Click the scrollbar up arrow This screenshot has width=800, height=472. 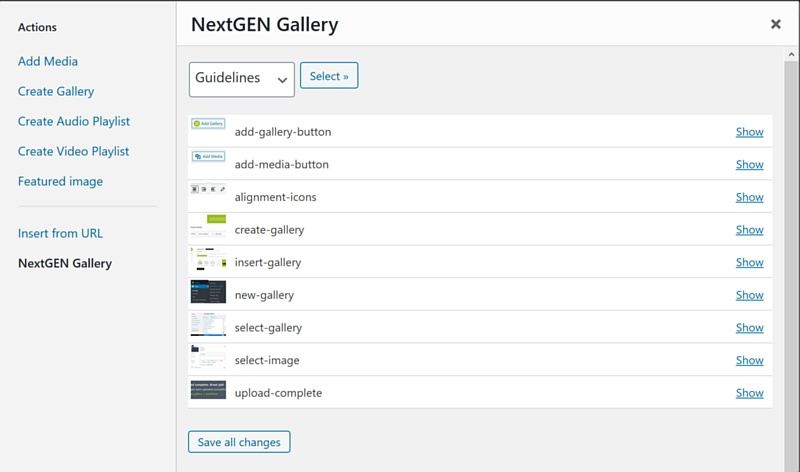click(x=791, y=54)
